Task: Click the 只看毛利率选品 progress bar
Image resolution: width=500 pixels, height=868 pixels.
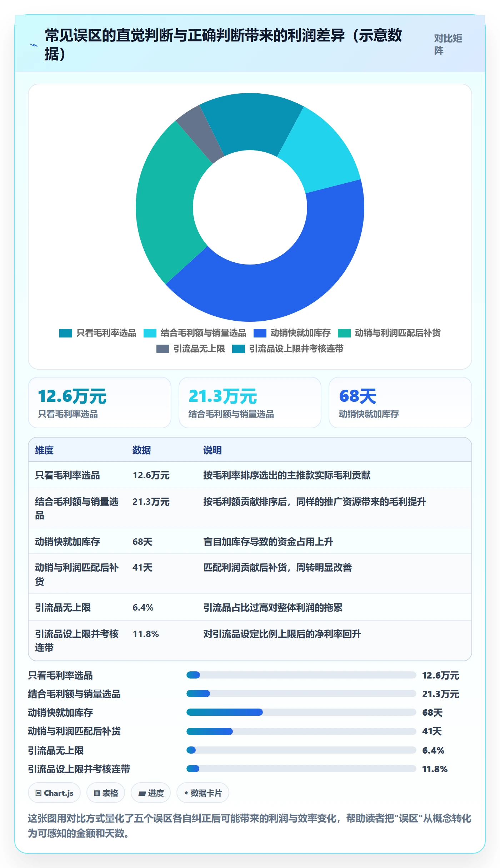Action: click(x=301, y=675)
